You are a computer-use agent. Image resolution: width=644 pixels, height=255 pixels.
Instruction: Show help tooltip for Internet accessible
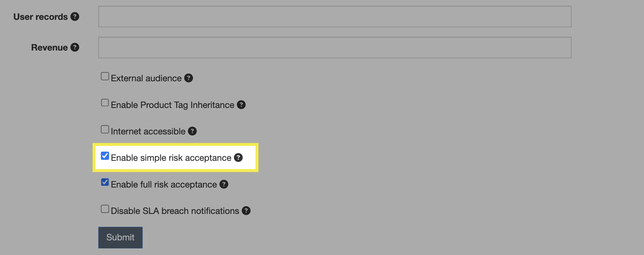pos(192,131)
